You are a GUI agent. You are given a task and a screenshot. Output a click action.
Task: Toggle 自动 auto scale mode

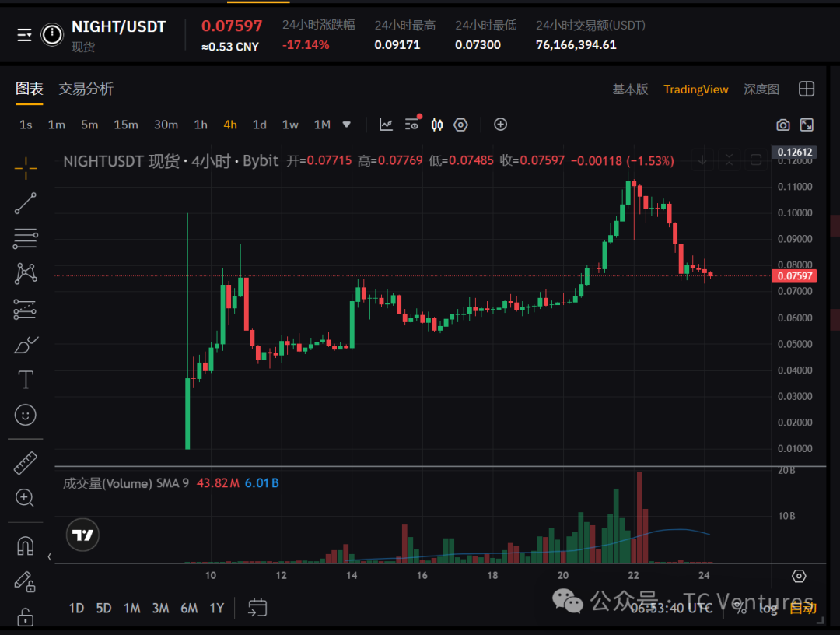coord(803,609)
